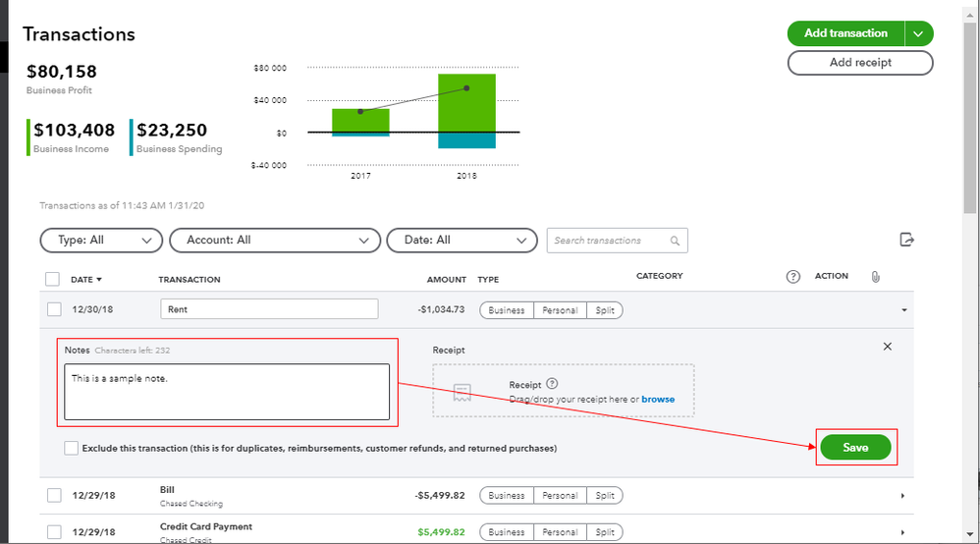Check the 12/30/18 Rent row checkbox
The width and height of the screenshot is (980, 544).
pos(54,309)
